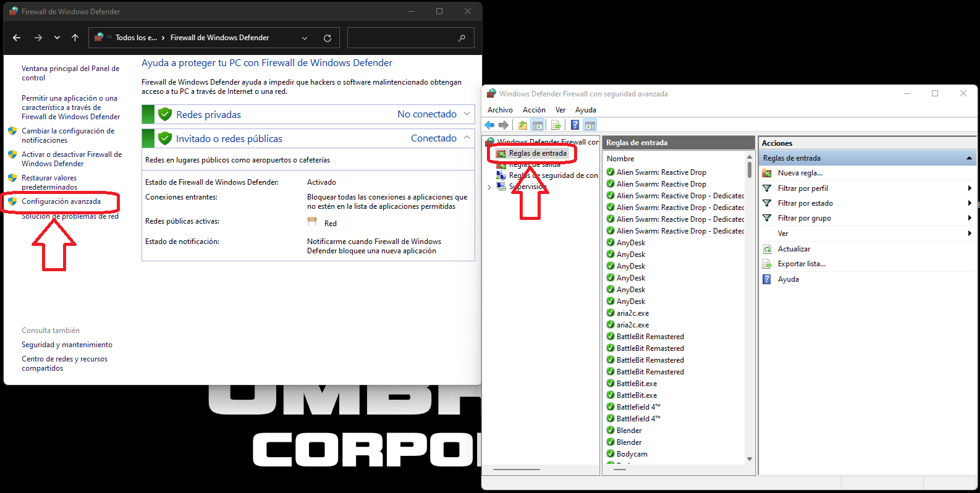
Task: Sort rules by the Nombre column header
Action: (620, 159)
